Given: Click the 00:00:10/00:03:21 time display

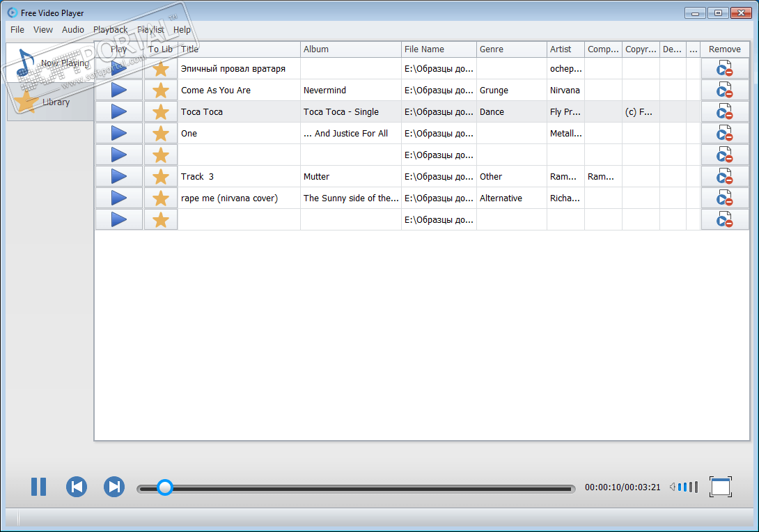Looking at the screenshot, I should [x=623, y=487].
